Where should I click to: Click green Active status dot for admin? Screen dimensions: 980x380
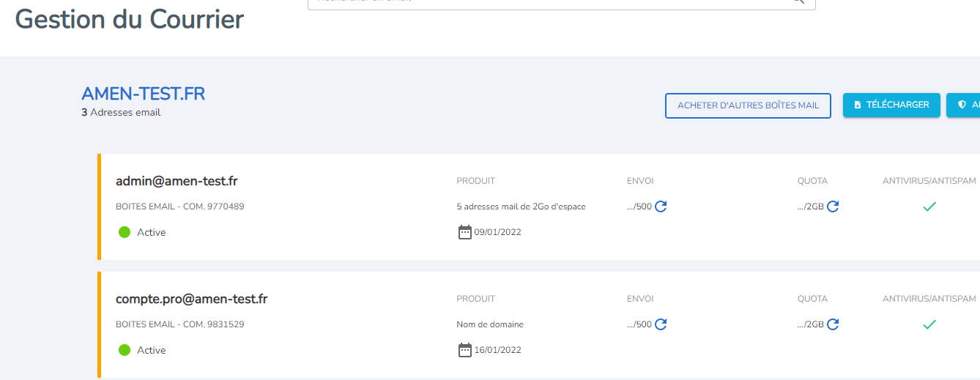coord(125,232)
